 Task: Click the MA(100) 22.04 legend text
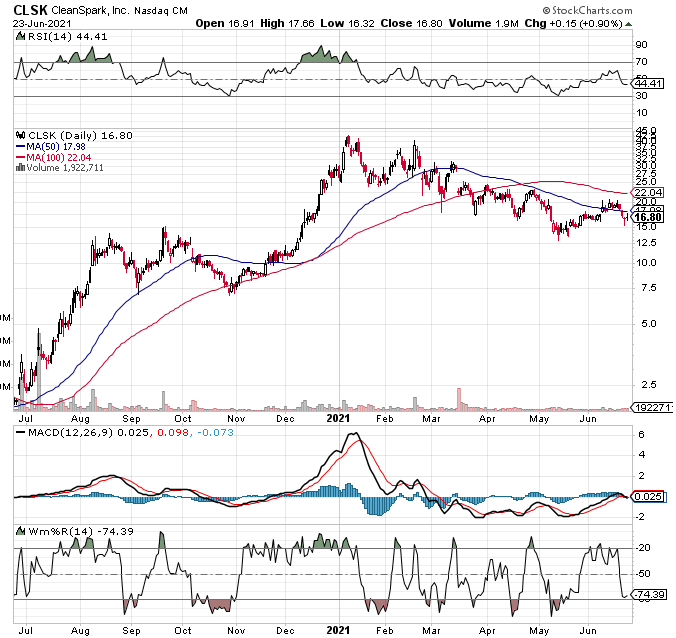tap(59, 157)
